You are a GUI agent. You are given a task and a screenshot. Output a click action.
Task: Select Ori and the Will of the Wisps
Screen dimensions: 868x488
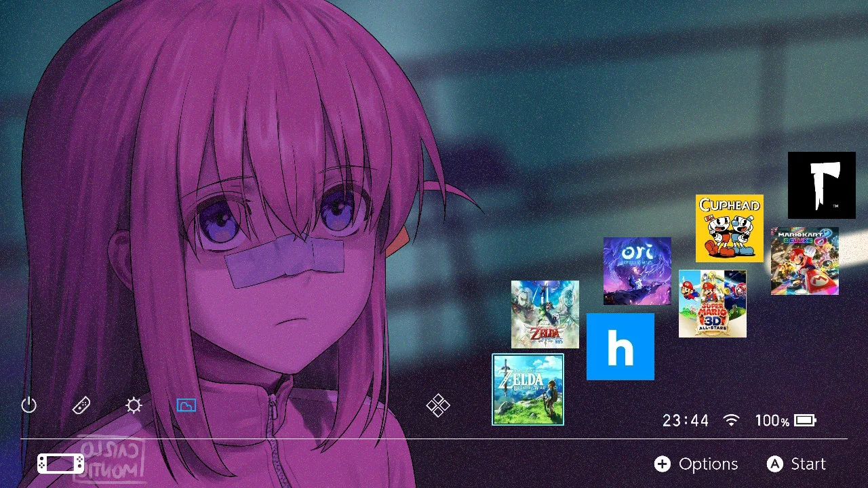pyautogui.click(x=637, y=271)
